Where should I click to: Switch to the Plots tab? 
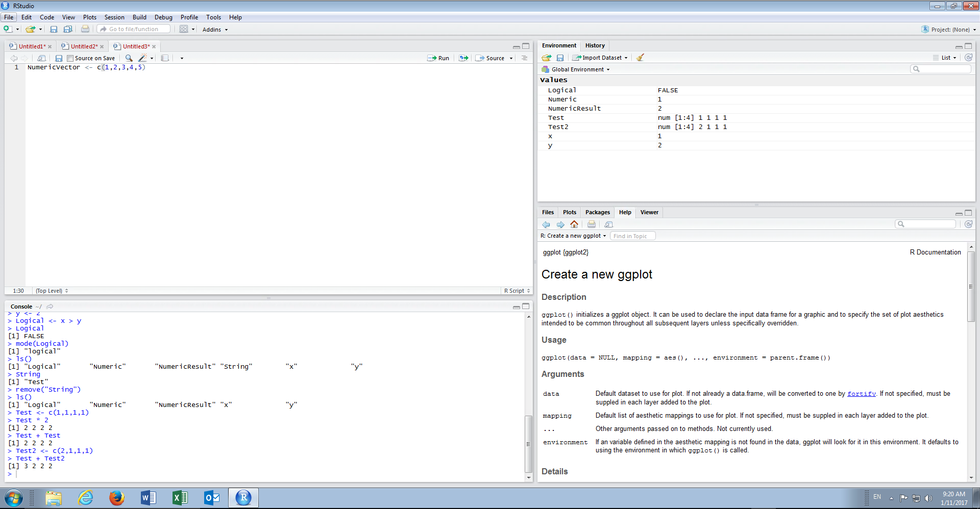(570, 212)
